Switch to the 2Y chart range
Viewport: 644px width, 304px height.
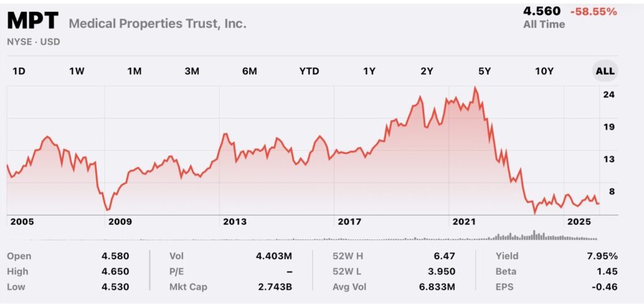coord(426,71)
